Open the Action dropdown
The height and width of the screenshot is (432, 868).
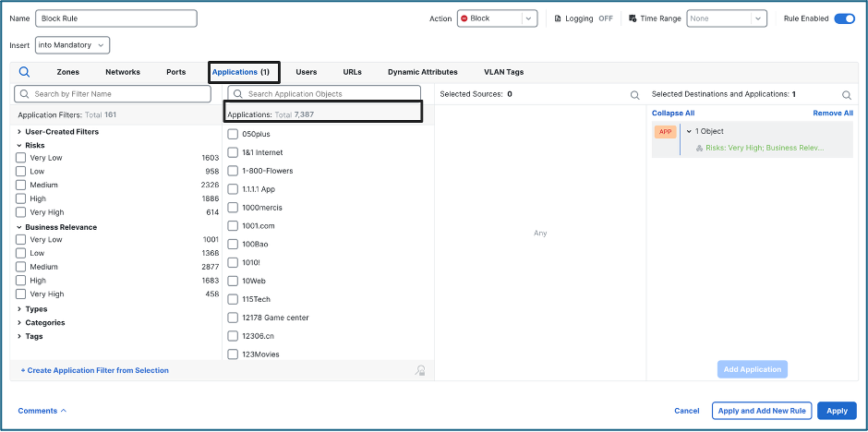point(497,18)
